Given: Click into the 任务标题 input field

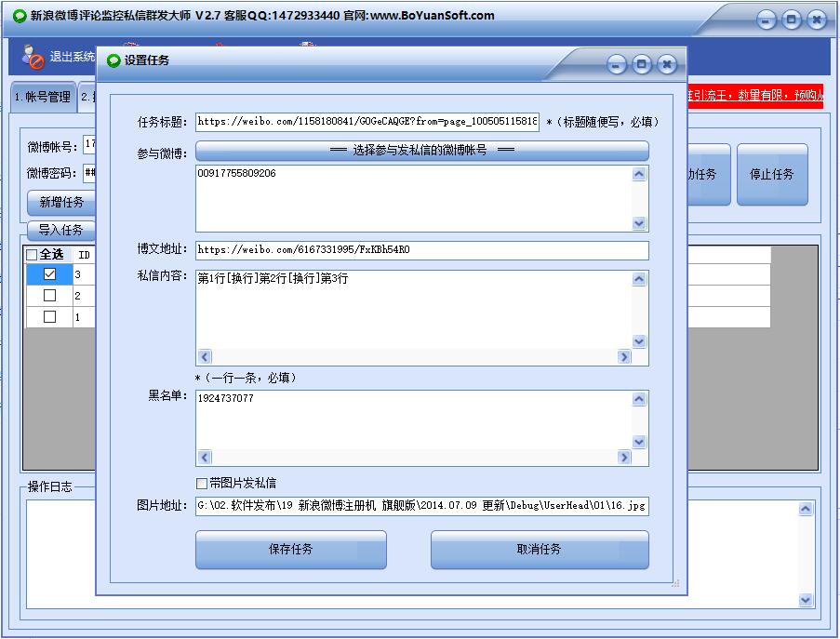Looking at the screenshot, I should [x=367, y=122].
